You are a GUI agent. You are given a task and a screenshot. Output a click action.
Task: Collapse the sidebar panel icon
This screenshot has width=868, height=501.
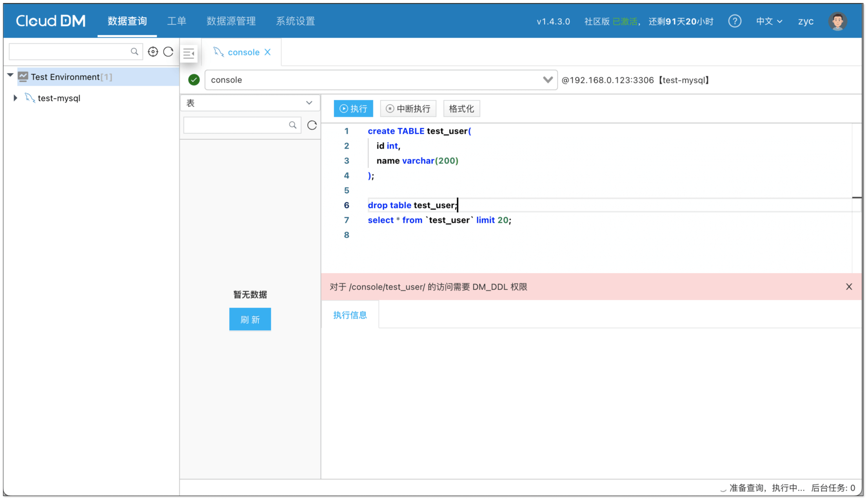(189, 53)
